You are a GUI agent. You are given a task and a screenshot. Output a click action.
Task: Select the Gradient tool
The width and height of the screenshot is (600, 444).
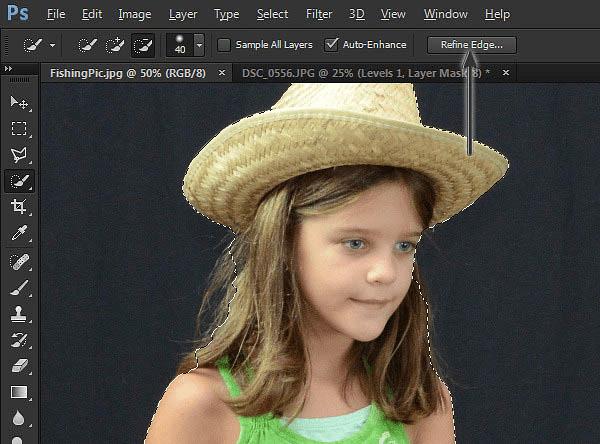click(x=19, y=392)
